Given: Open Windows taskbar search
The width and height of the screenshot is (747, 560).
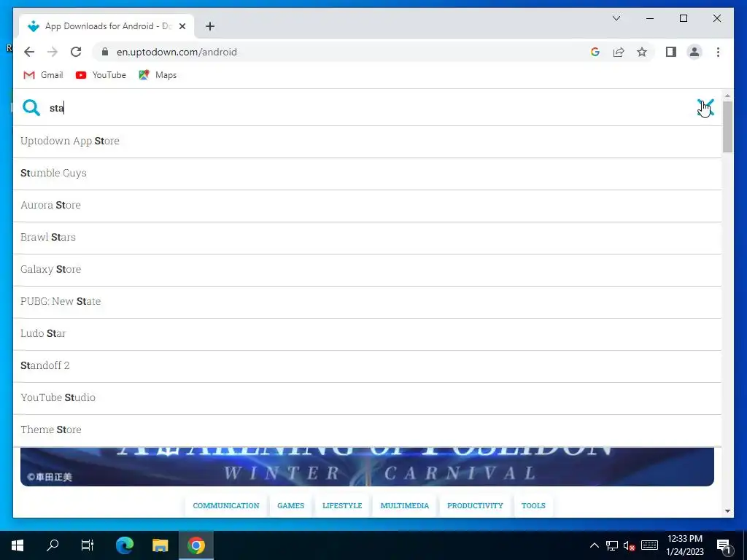Looking at the screenshot, I should (53, 545).
